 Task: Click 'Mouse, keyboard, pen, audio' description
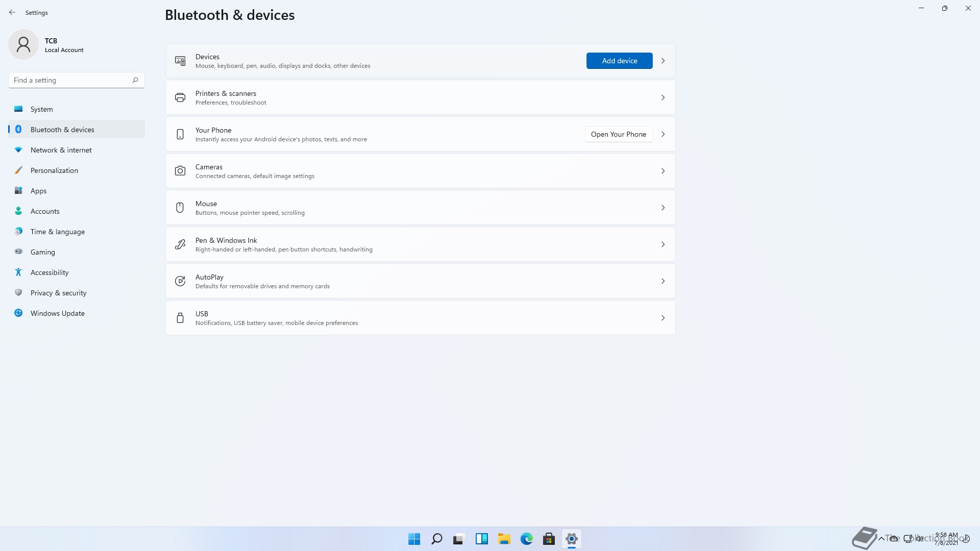[x=283, y=66]
